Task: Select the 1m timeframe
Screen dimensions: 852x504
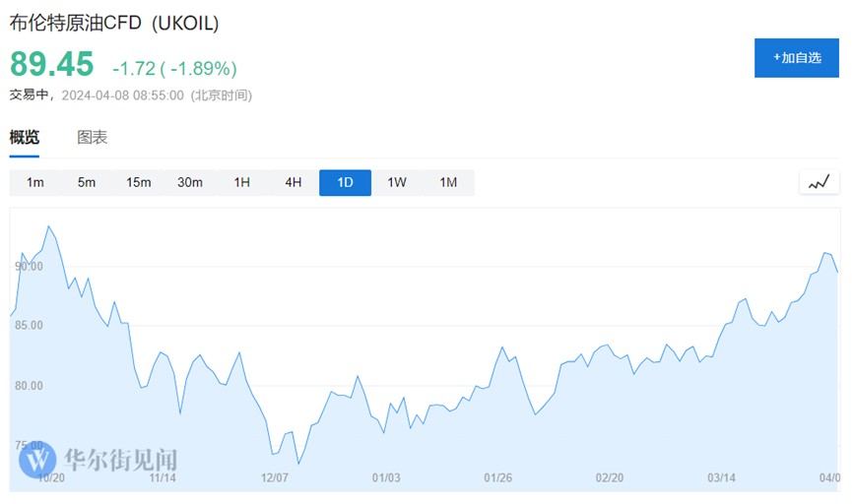Action: [35, 182]
